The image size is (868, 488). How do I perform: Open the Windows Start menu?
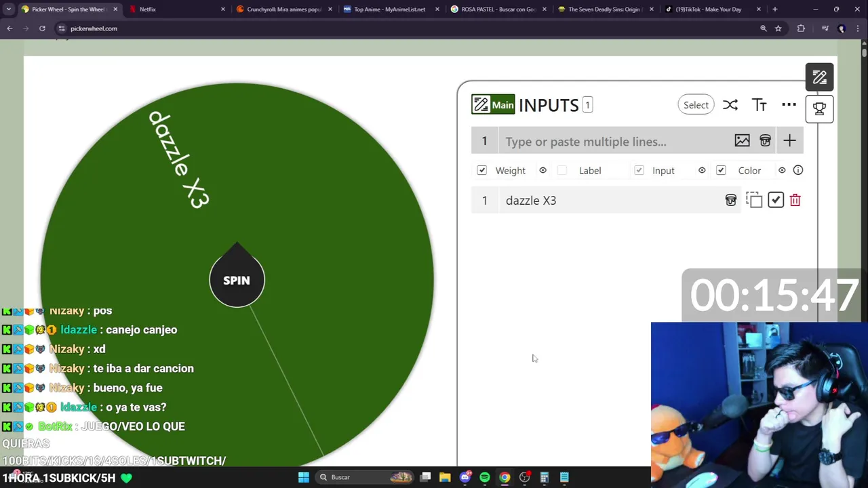304,477
